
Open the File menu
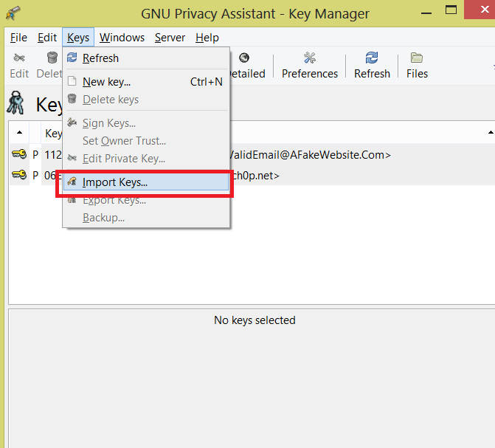click(x=18, y=38)
